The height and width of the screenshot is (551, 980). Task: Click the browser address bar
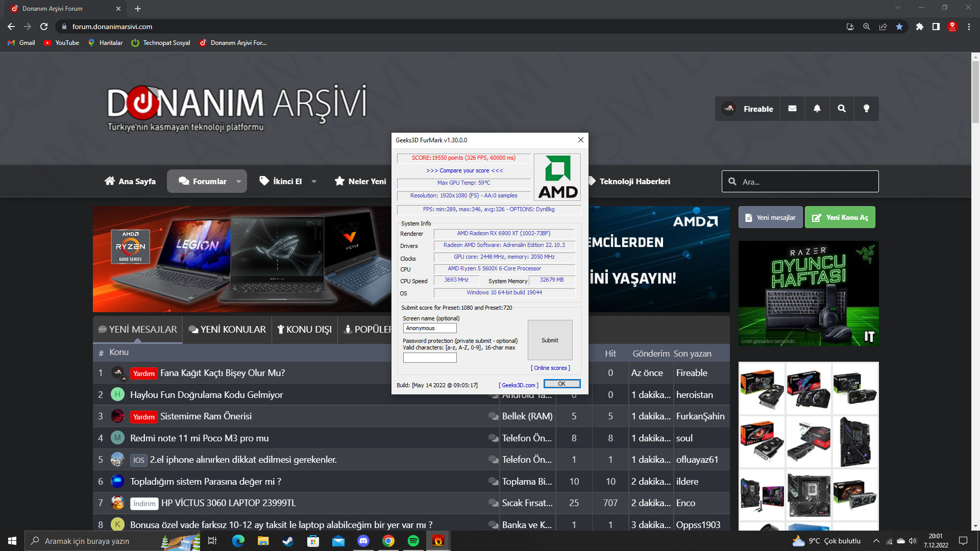[x=449, y=27]
